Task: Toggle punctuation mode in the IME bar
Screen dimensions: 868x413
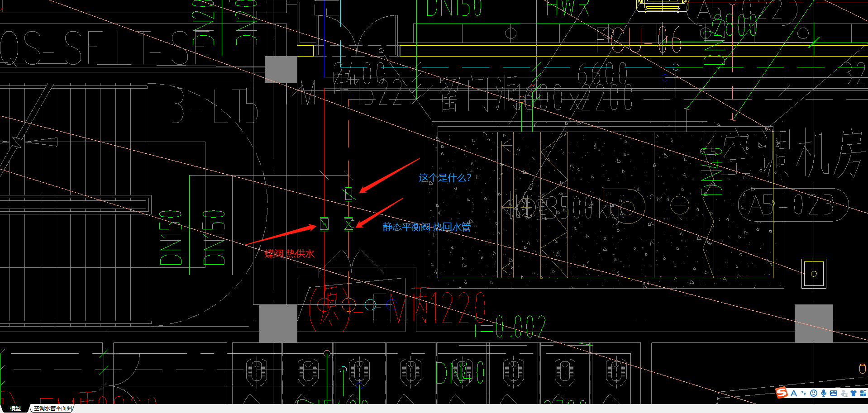Action: 804,393
